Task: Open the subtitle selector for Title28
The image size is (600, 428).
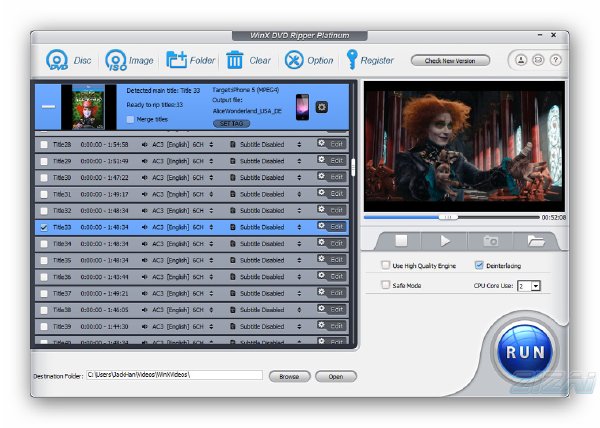Action: pyautogui.click(x=299, y=145)
